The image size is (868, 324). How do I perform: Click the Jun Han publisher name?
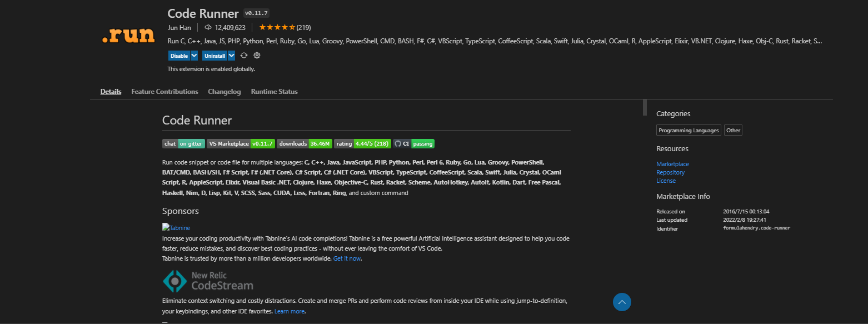click(x=179, y=27)
